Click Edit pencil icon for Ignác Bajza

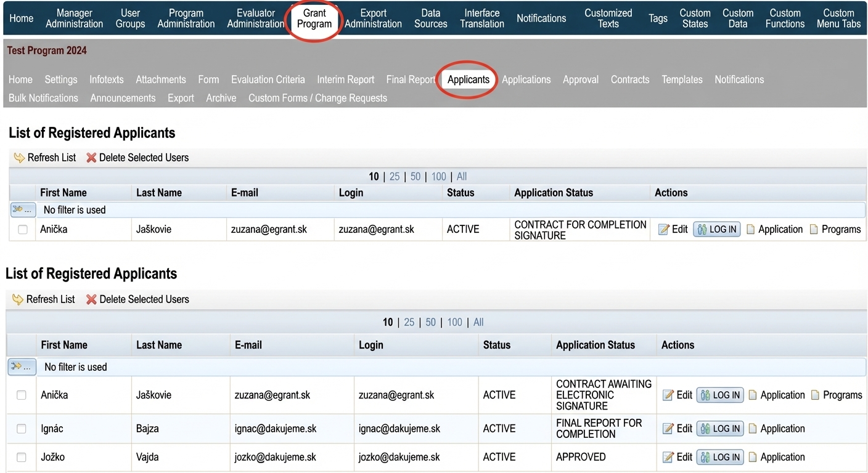point(668,429)
